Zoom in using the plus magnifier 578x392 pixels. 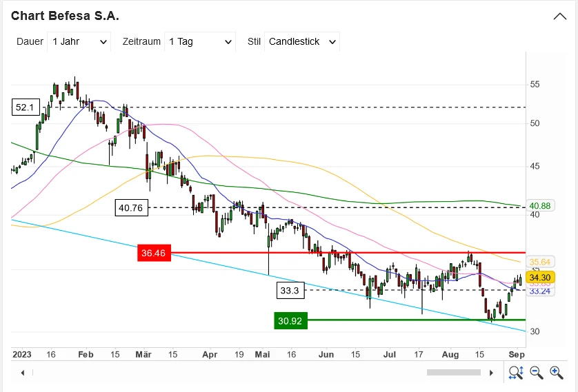[557, 373]
